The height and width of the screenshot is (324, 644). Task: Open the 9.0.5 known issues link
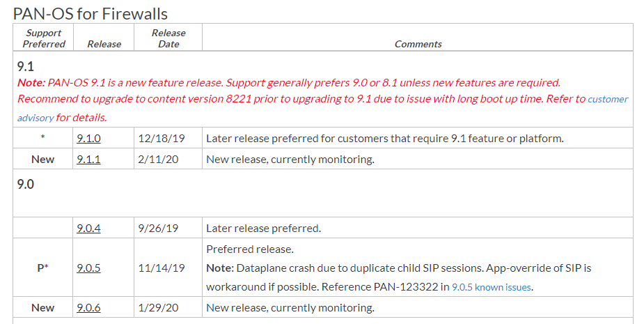pos(492,286)
